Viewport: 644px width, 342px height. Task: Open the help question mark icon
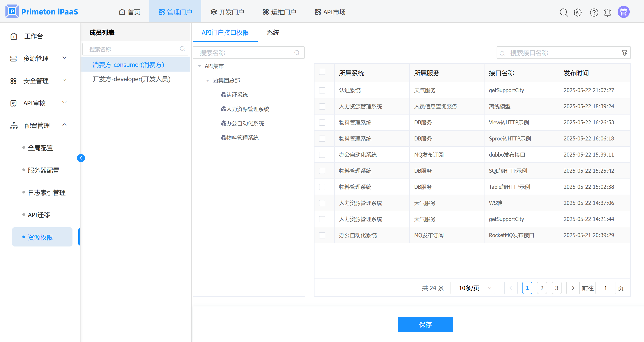click(594, 12)
